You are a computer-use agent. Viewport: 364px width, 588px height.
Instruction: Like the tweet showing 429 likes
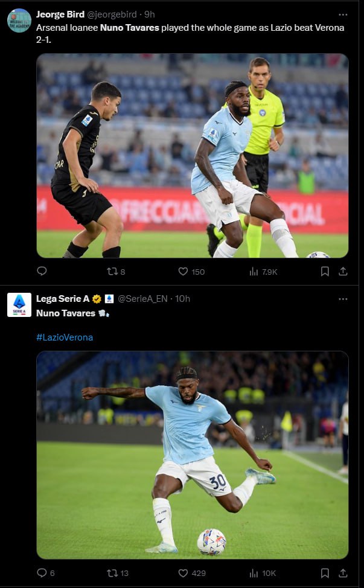(192, 573)
